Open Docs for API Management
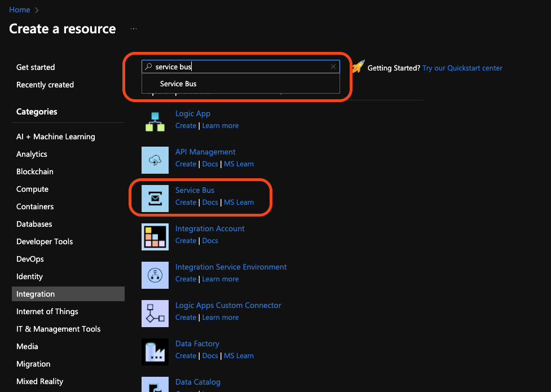The height and width of the screenshot is (392, 551). [x=210, y=164]
